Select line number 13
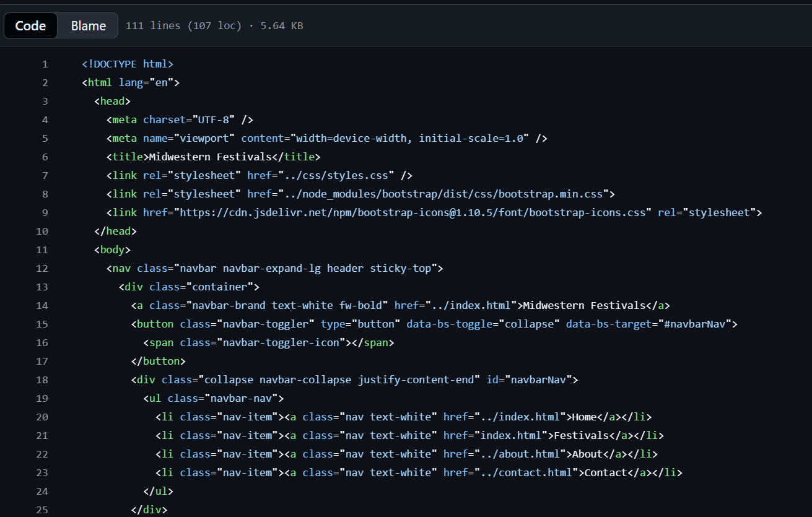Screen dimensions: 812x517 (42, 287)
